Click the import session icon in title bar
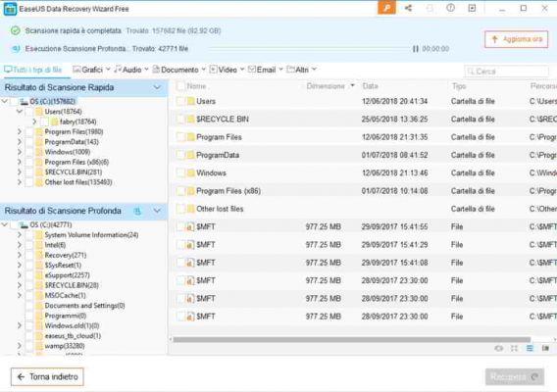This screenshot has height=392, width=557. 472,8
